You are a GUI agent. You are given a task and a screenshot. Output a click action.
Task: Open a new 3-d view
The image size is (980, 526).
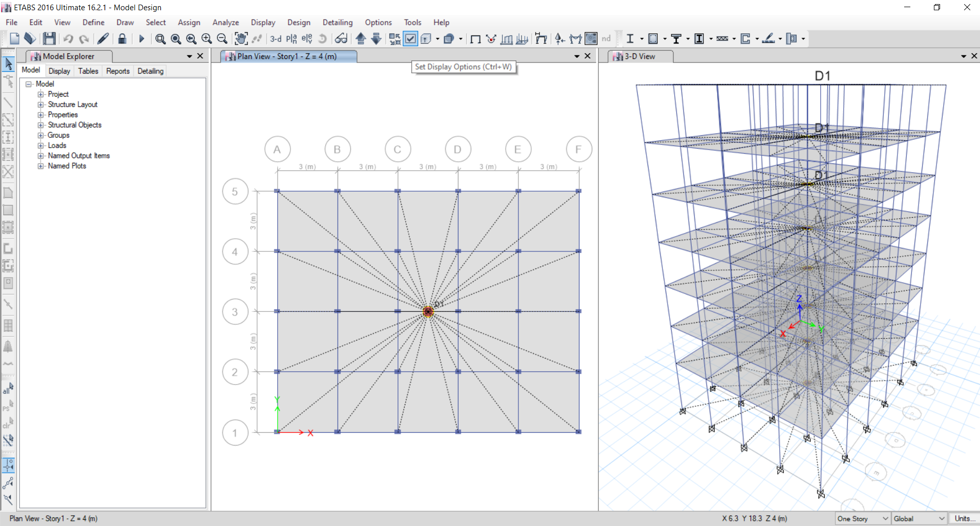tap(276, 38)
